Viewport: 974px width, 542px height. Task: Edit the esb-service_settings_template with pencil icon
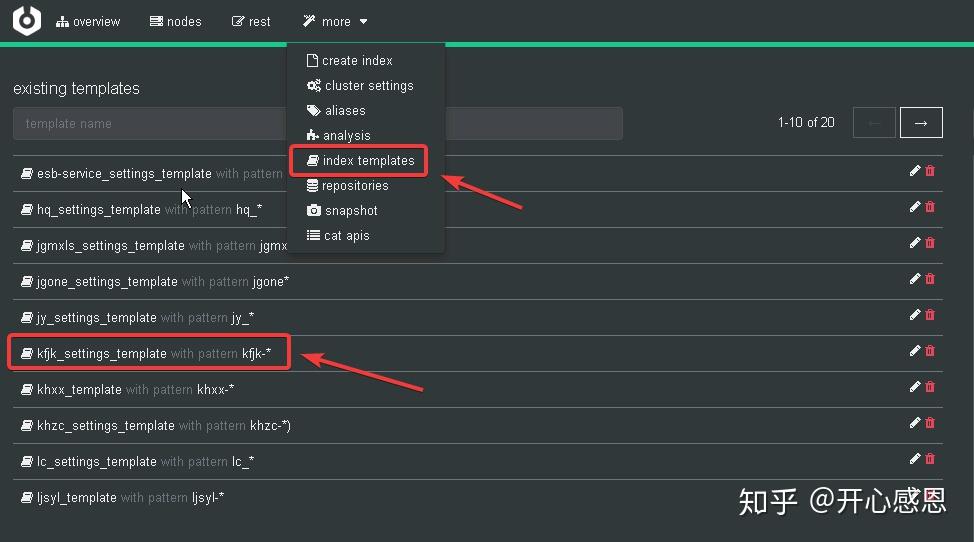915,171
